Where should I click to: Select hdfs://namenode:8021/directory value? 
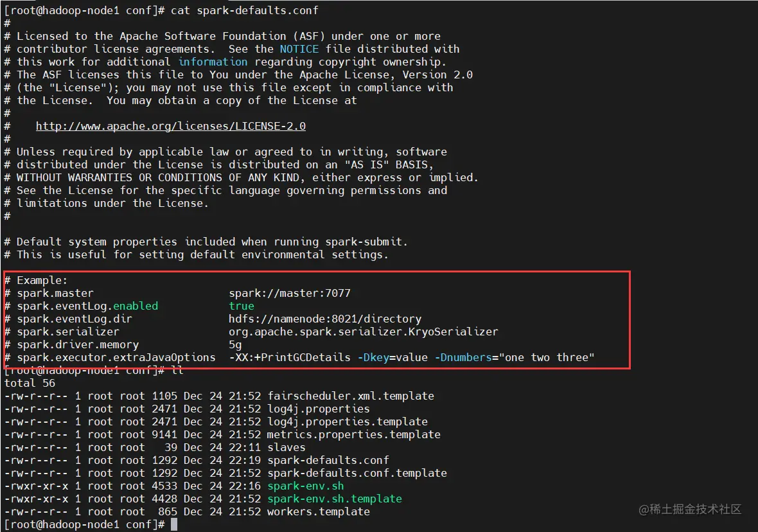click(x=325, y=319)
